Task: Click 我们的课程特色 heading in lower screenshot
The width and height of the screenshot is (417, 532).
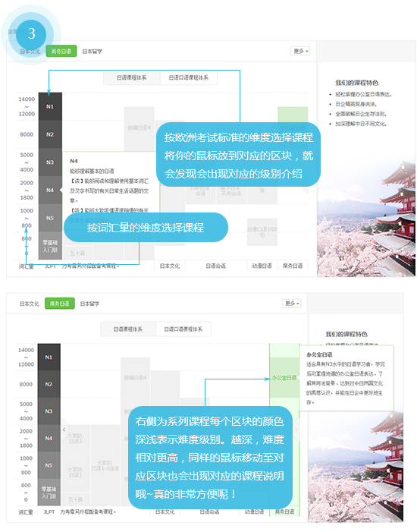Action: [346, 334]
